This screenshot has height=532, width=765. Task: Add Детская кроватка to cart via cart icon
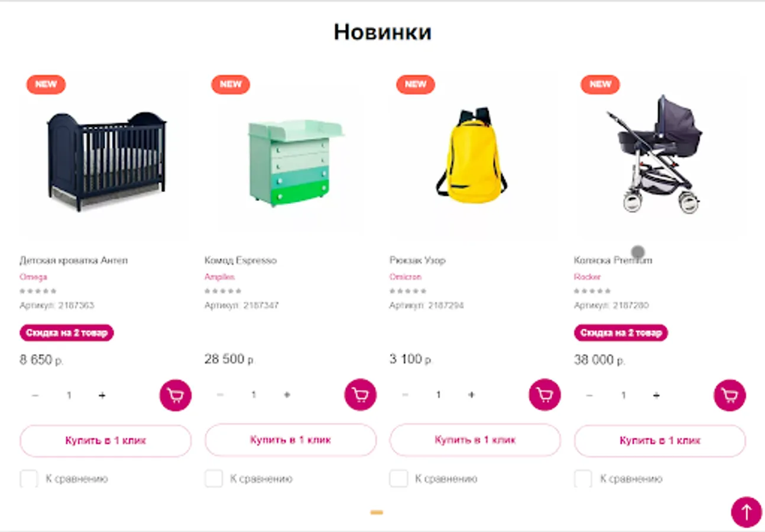click(x=176, y=395)
